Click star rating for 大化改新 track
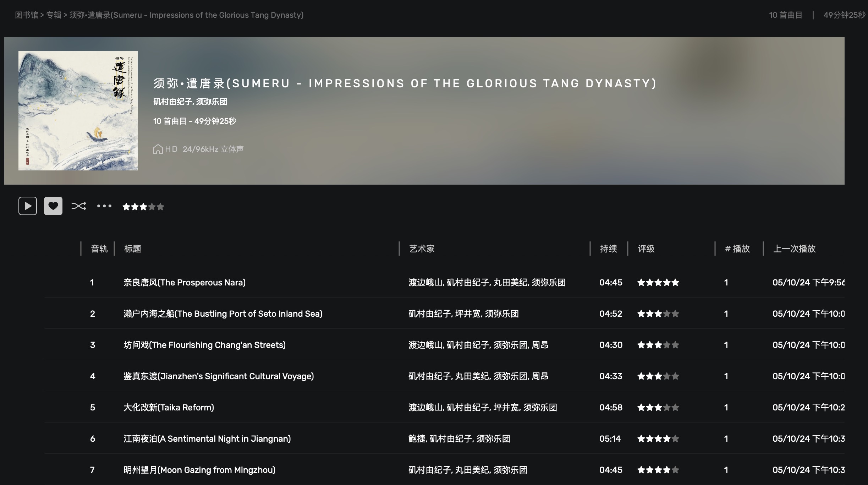Screen dimensions: 868x485 click(x=658, y=408)
